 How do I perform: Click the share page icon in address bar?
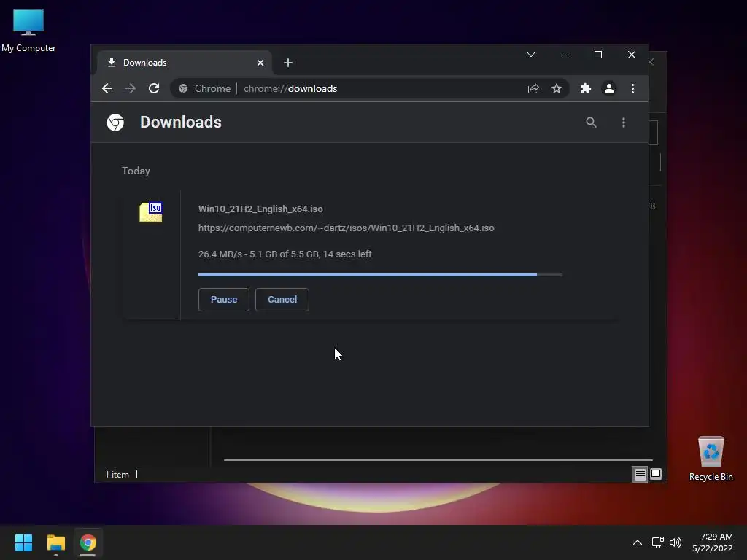(x=533, y=88)
